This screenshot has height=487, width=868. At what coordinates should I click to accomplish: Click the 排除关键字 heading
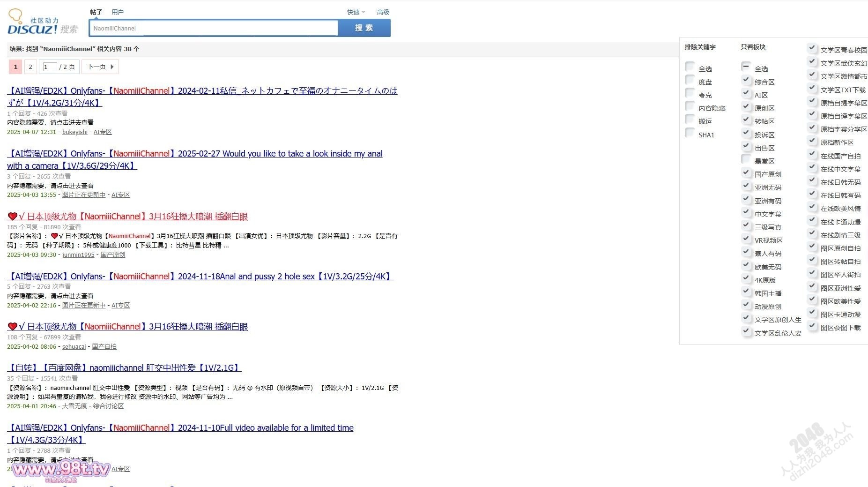[x=700, y=47]
